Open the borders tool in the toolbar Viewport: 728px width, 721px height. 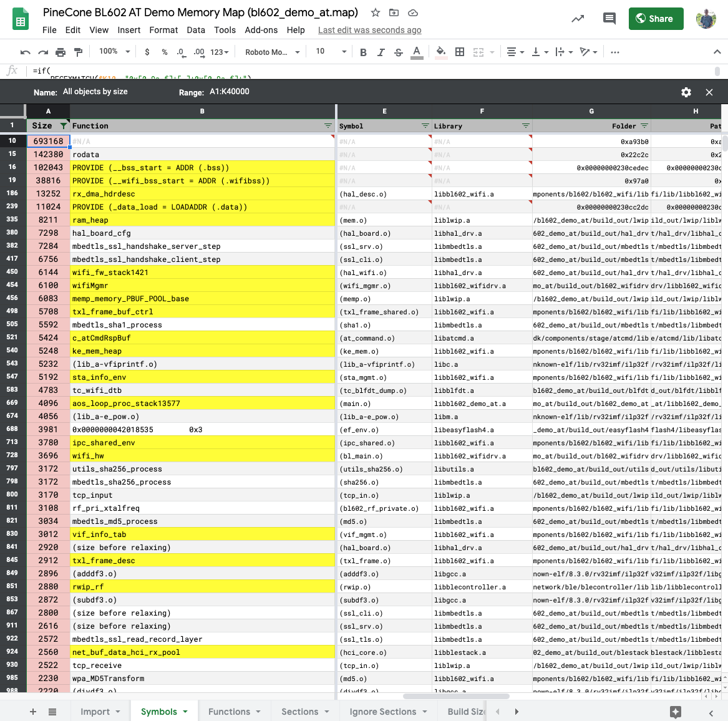tap(460, 52)
